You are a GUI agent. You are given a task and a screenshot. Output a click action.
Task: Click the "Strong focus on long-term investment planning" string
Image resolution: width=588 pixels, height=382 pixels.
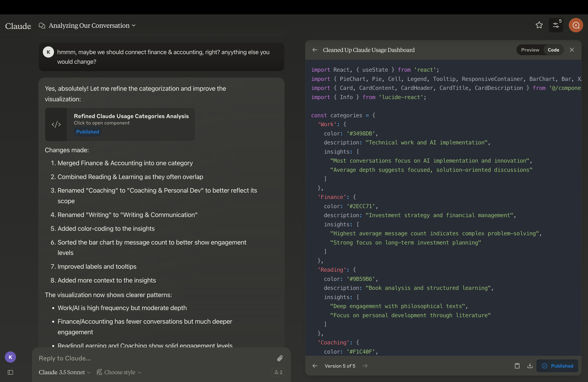(x=405, y=243)
